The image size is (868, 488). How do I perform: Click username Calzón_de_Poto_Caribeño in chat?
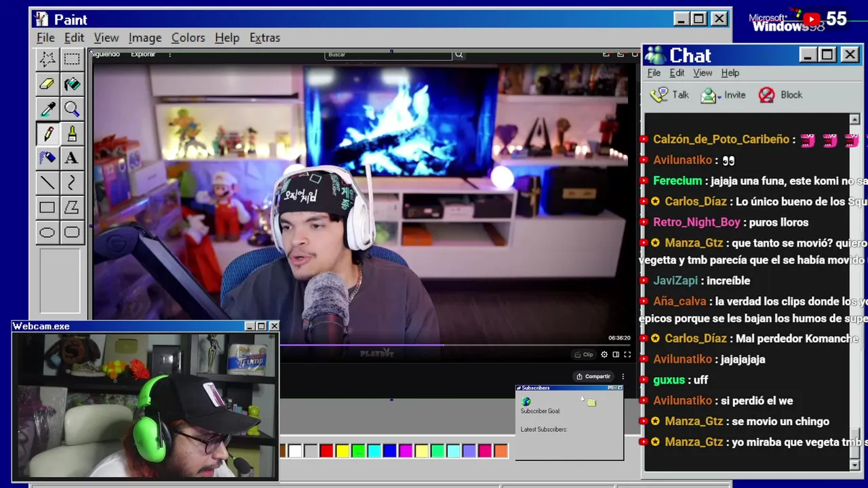click(721, 140)
